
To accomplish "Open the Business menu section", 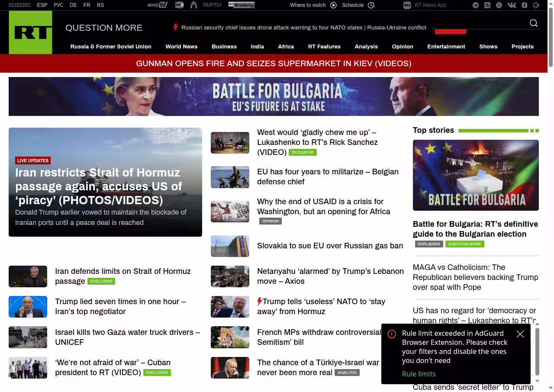I will click(224, 47).
